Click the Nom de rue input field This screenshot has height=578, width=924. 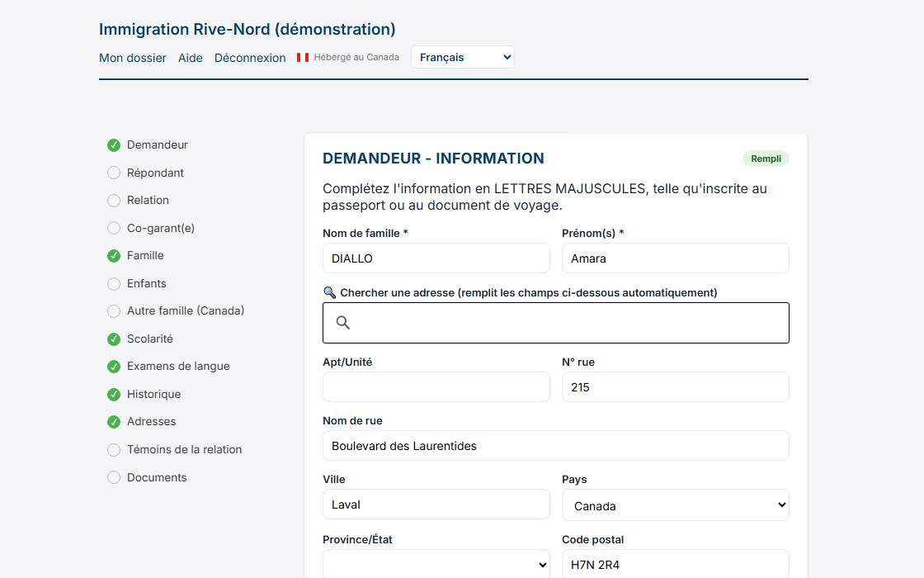(556, 445)
